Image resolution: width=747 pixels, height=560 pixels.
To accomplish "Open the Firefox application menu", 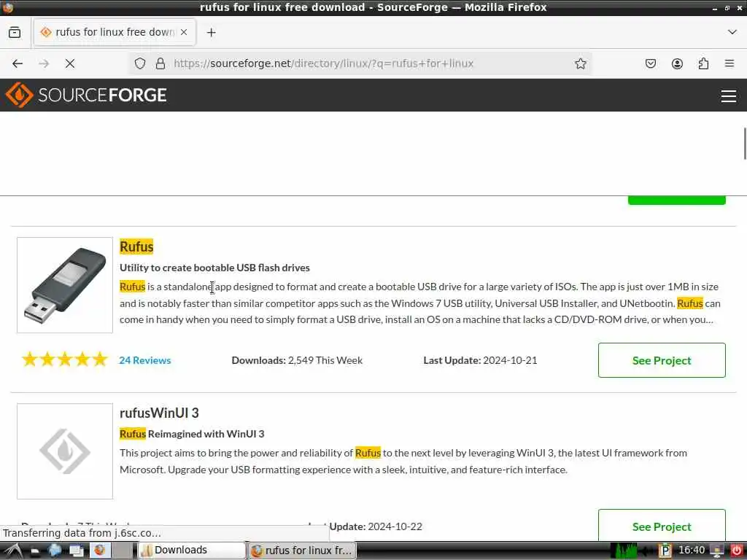I will [729, 63].
